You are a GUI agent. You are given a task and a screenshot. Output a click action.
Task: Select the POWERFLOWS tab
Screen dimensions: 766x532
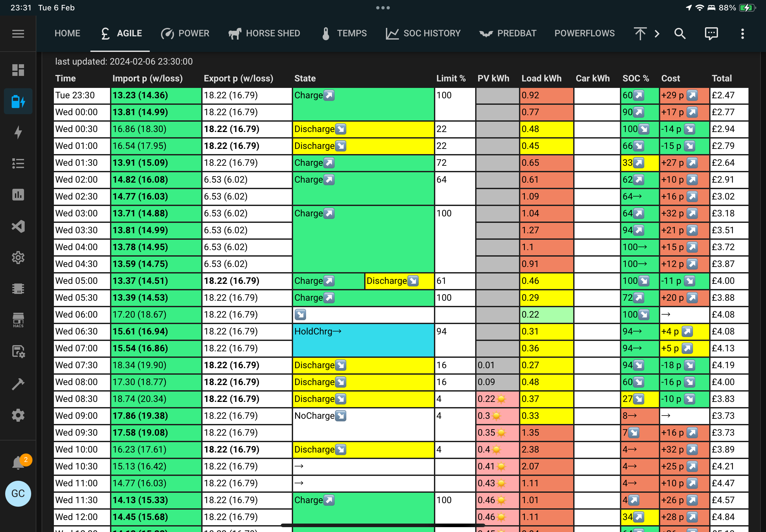pyautogui.click(x=584, y=33)
